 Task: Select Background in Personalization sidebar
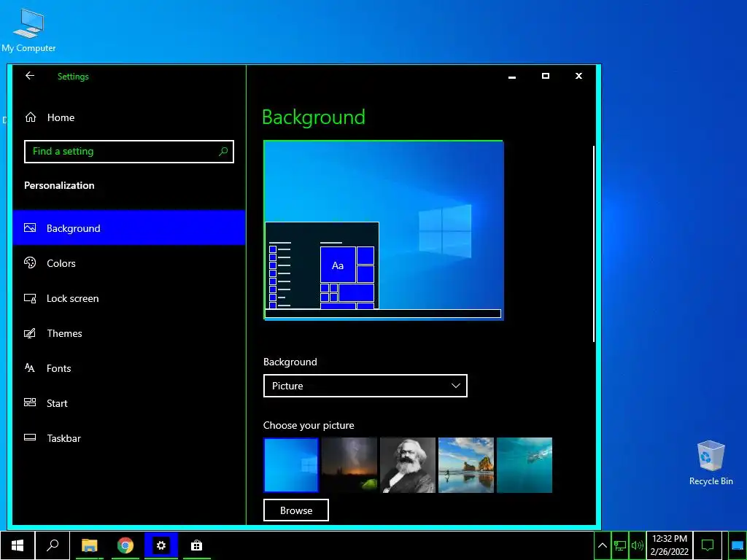128,228
